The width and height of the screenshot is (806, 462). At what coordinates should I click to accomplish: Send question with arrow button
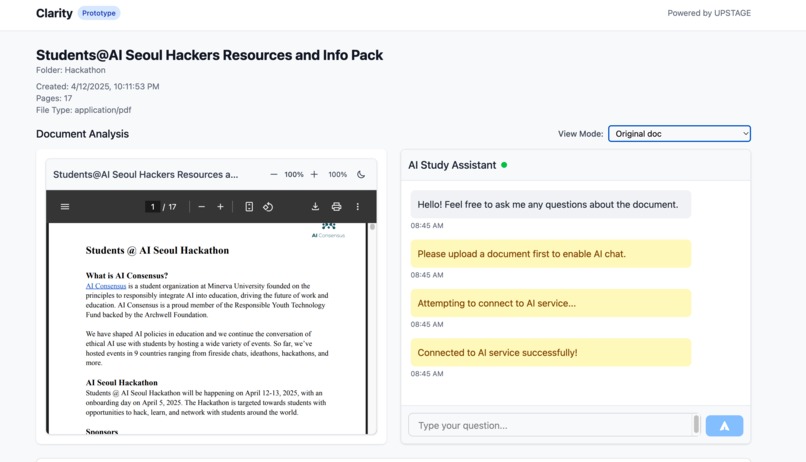[724, 426]
